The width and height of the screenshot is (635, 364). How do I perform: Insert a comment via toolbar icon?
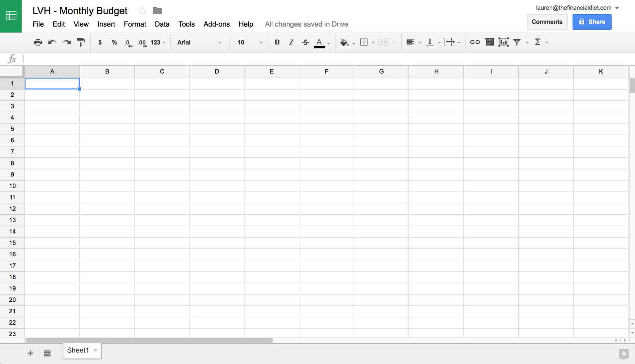pos(489,42)
